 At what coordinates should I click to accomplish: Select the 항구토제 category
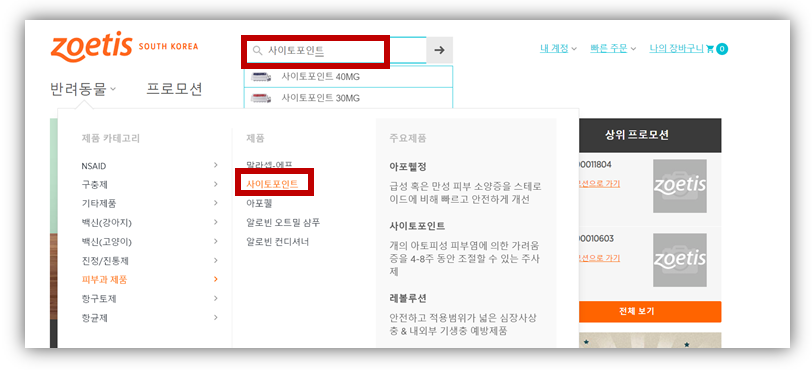99,298
